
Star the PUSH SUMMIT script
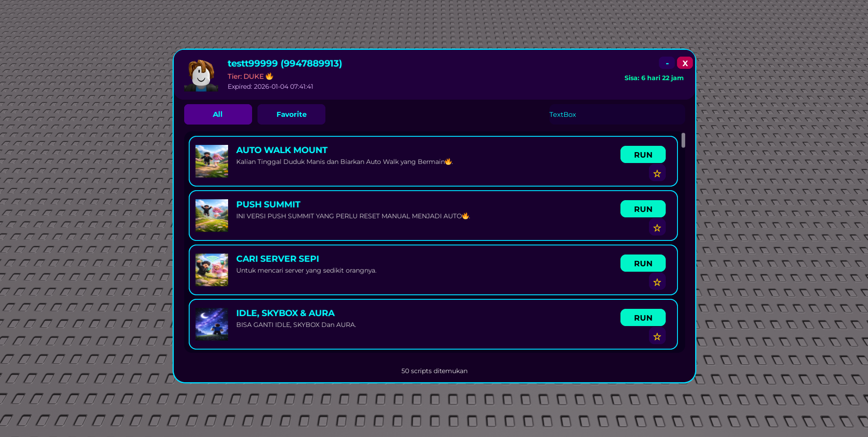[x=657, y=228]
